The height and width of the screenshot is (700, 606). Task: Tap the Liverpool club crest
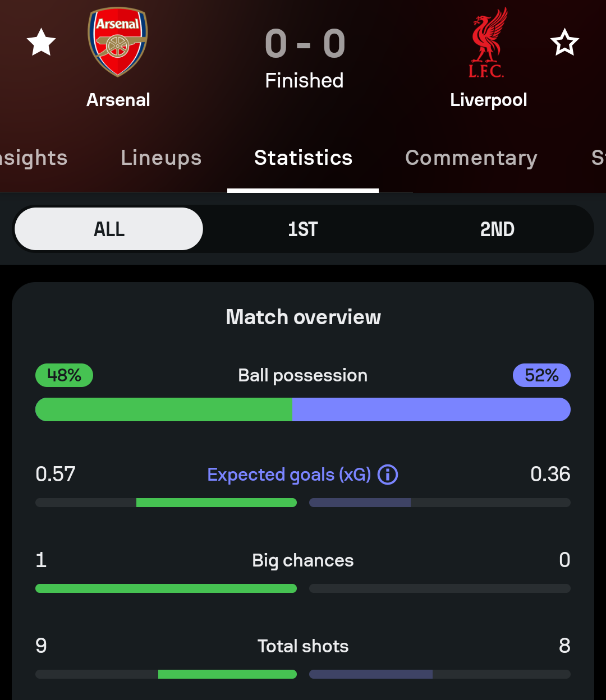tap(487, 43)
